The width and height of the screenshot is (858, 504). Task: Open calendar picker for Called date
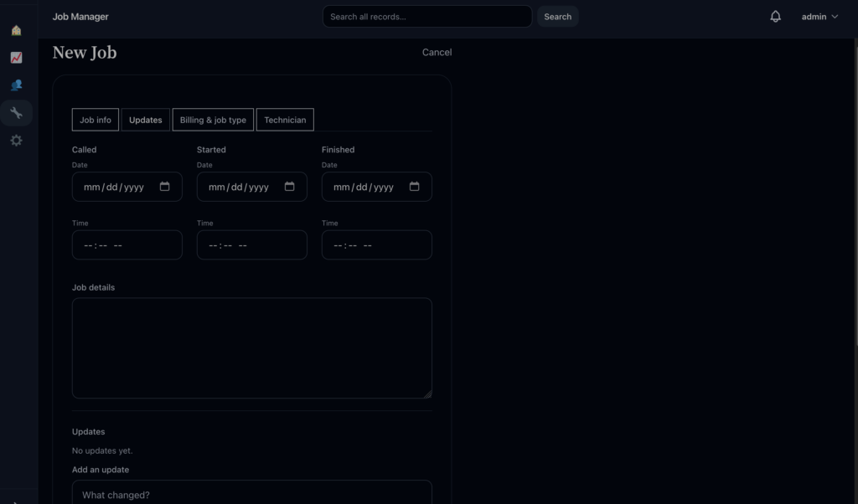point(165,187)
